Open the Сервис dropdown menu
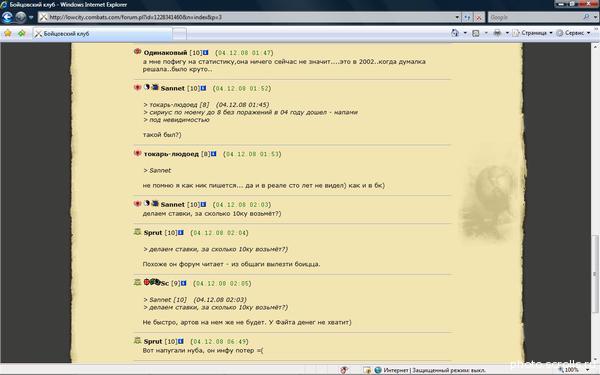This screenshot has width=600, height=375. pyautogui.click(x=574, y=33)
